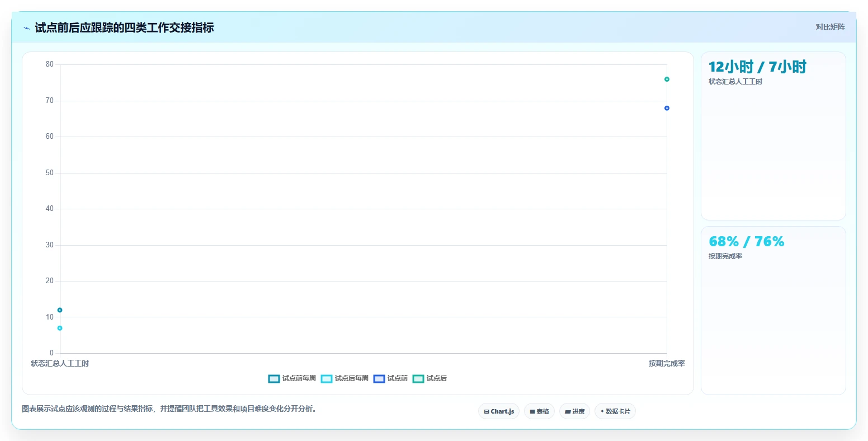Viewport: 868px width, 441px height.
Task: Click the blue data point at 68
Action: [667, 108]
